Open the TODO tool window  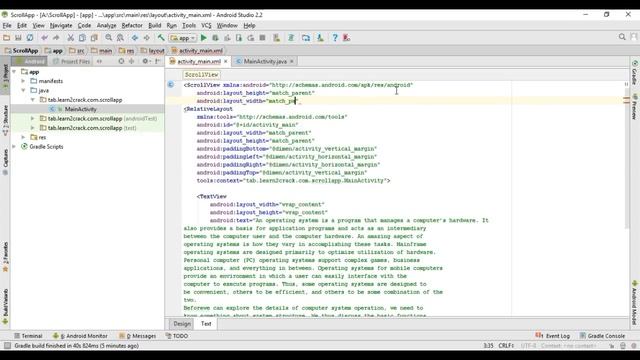click(x=177, y=336)
